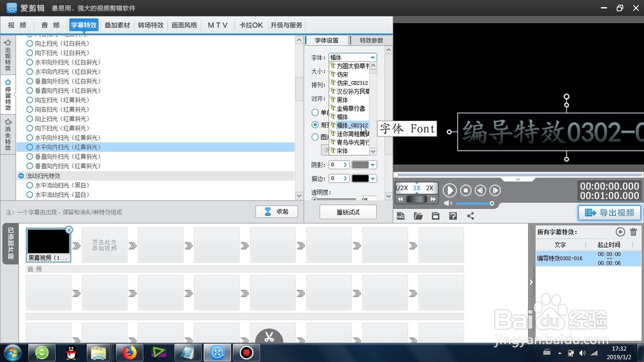Click the 导出视频 export button

609,213
